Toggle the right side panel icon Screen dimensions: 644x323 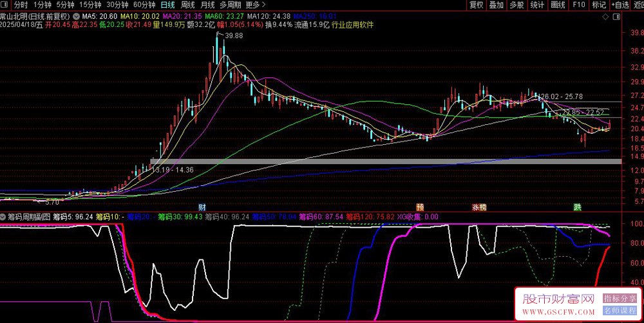coord(616,17)
